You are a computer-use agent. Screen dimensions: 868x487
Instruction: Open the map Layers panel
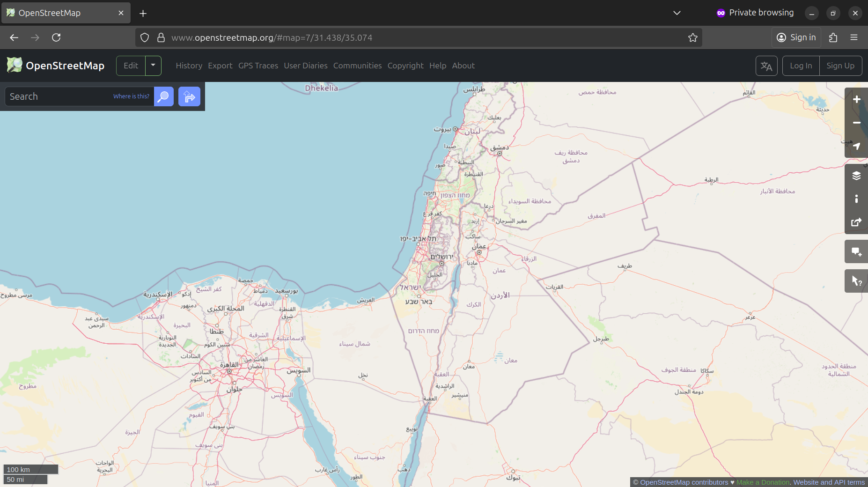(856, 176)
